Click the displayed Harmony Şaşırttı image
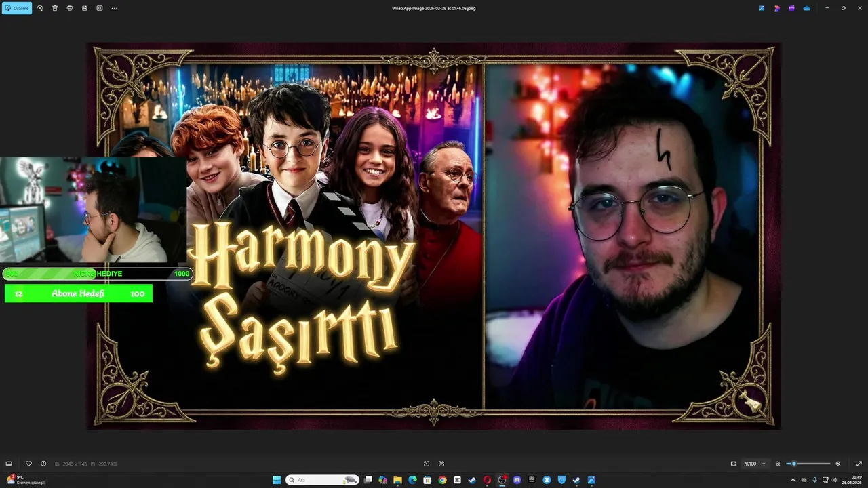 [434, 236]
